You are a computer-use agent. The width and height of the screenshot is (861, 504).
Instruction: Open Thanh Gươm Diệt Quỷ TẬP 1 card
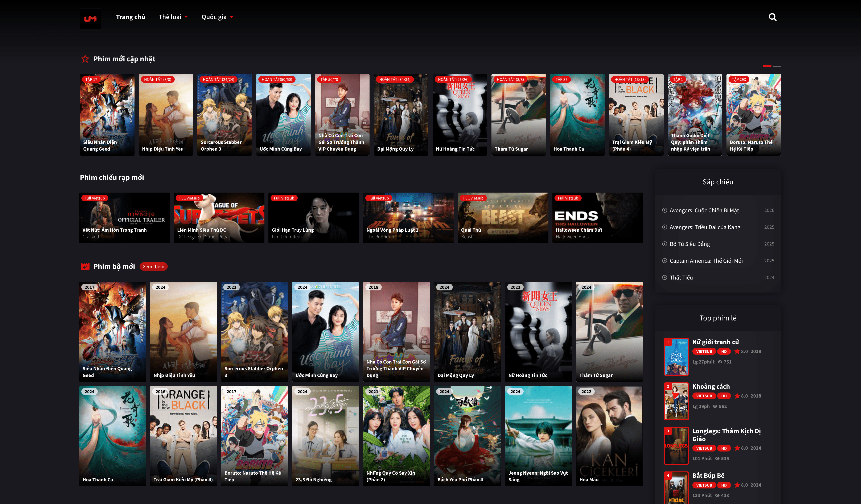pos(695,115)
